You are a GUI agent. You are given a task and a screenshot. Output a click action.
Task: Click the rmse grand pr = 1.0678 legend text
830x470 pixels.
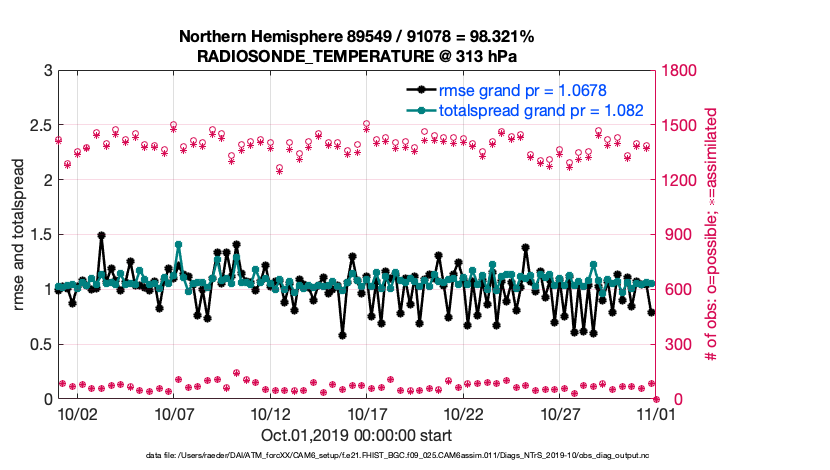pos(523,90)
